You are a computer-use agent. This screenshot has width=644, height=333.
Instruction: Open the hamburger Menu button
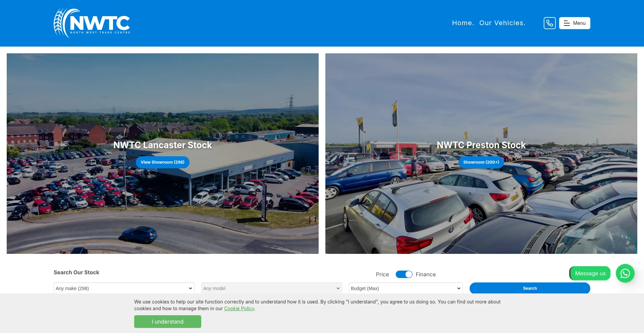coord(575,23)
